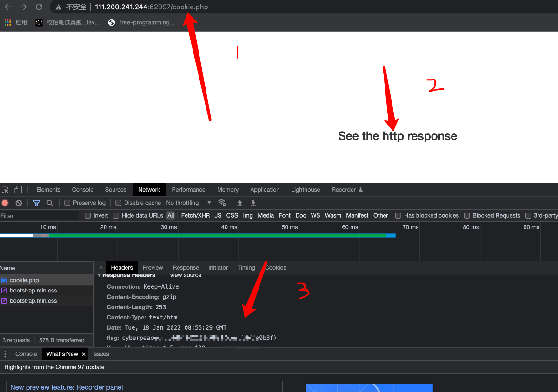Open the Console panel tab in top bar
This screenshot has height=392, width=558.
pyautogui.click(x=83, y=190)
